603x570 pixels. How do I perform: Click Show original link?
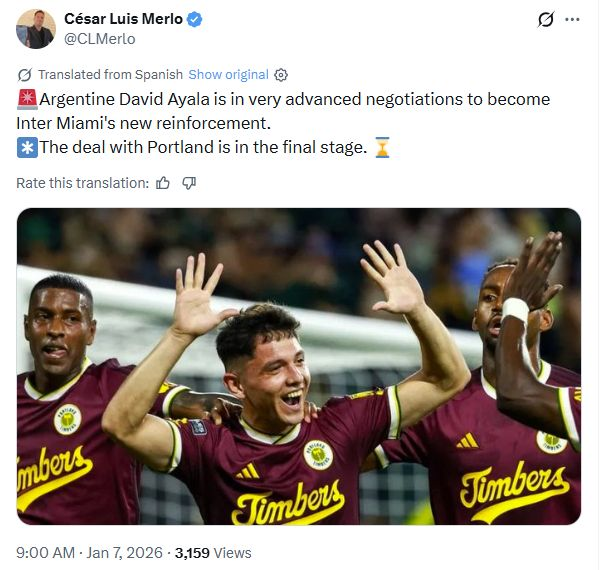click(228, 75)
